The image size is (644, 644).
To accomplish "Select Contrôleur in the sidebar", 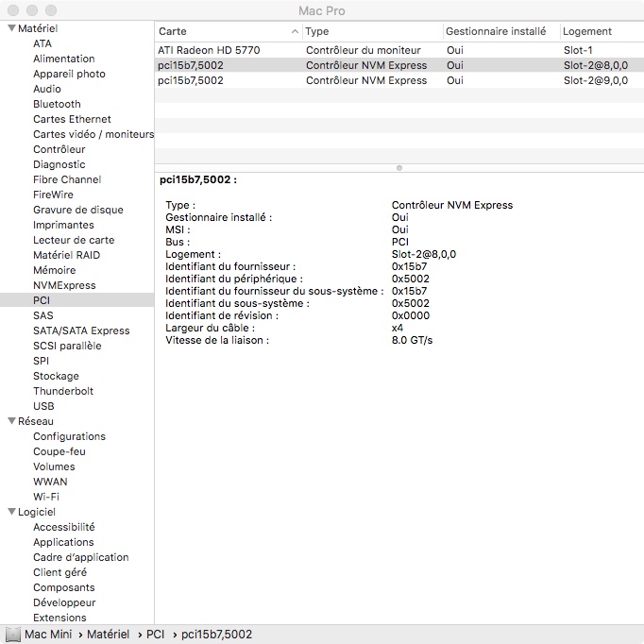I will (59, 149).
